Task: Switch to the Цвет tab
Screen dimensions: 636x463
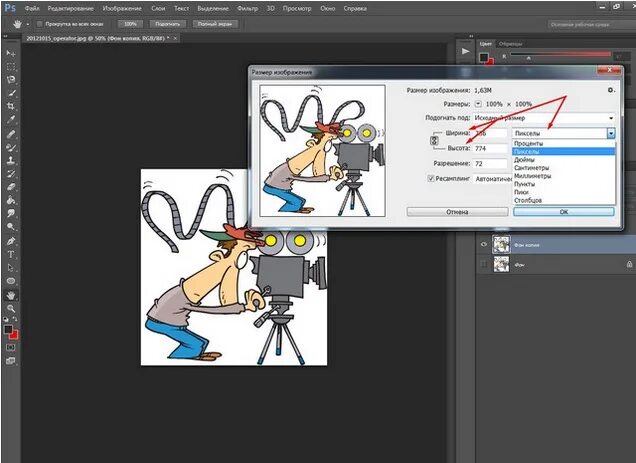Action: coord(486,44)
